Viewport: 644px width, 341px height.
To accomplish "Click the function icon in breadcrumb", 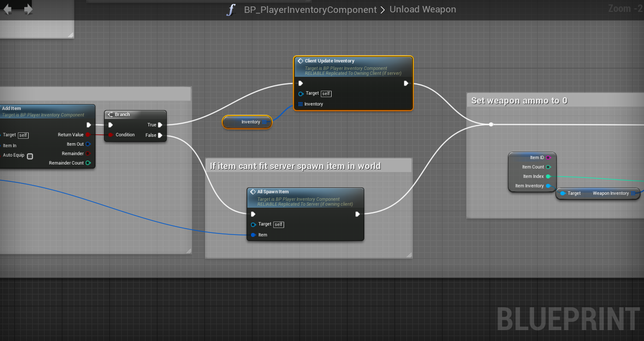I will (x=231, y=10).
